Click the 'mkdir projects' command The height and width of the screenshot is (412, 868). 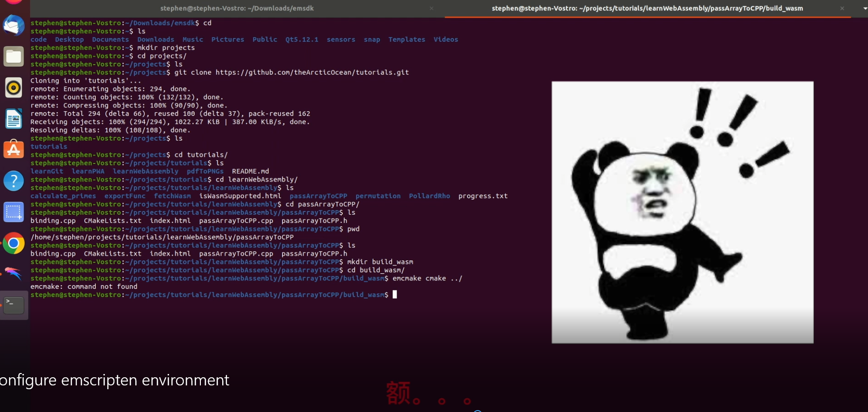[166, 48]
